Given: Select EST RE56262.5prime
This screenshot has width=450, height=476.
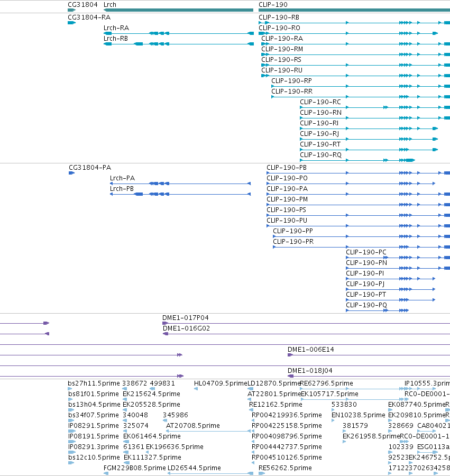Looking at the screenshot, I should pyautogui.click(x=285, y=468).
